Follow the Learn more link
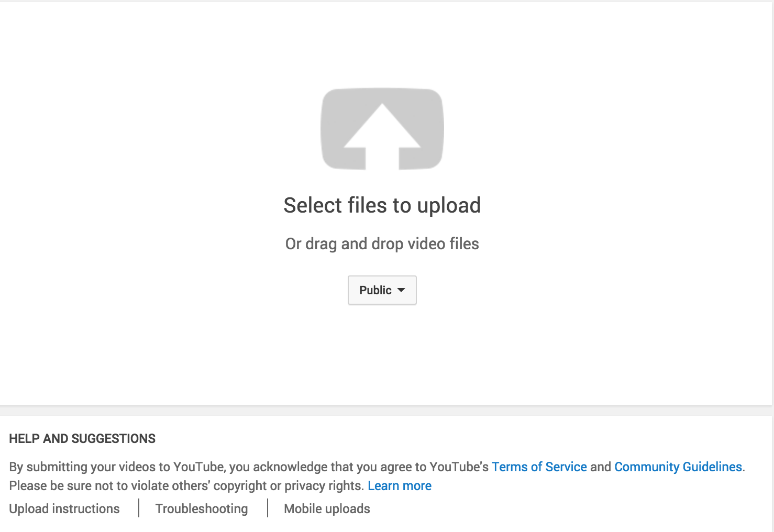The width and height of the screenshot is (774, 532). coord(400,486)
